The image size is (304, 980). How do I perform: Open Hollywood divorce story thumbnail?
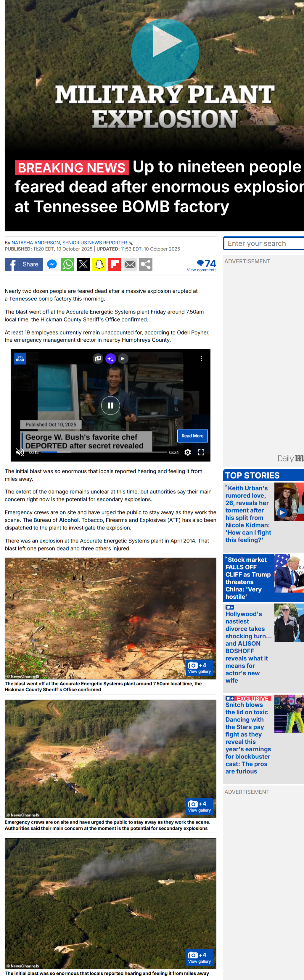pyautogui.click(x=289, y=623)
